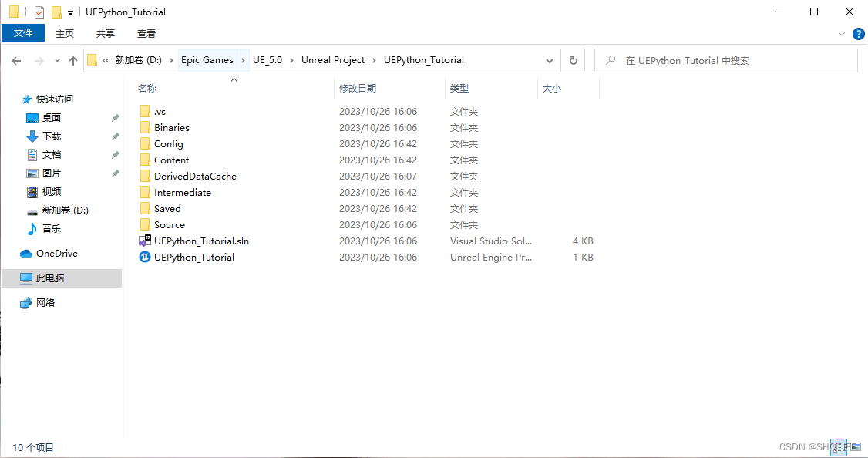The width and height of the screenshot is (868, 458).
Task: Click the Pictures icon in sidebar
Action: click(x=32, y=173)
